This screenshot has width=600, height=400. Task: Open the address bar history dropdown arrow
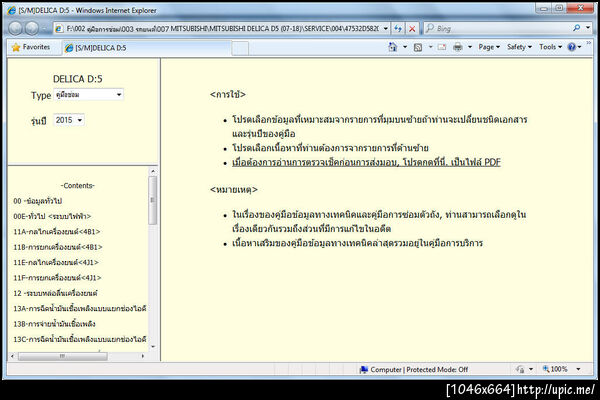tap(385, 28)
